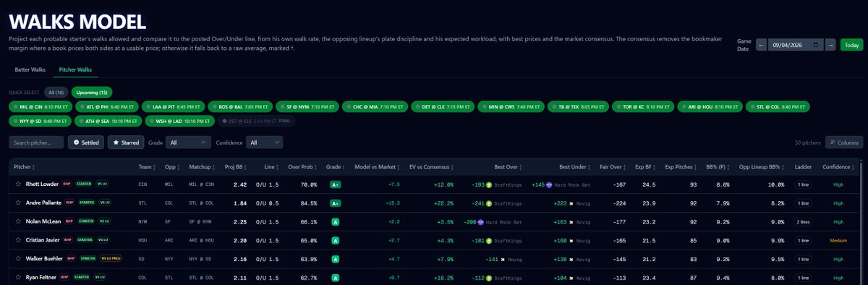Filter to the WSH @ LAD game
Screen dimensions: 868x285
coord(180,121)
